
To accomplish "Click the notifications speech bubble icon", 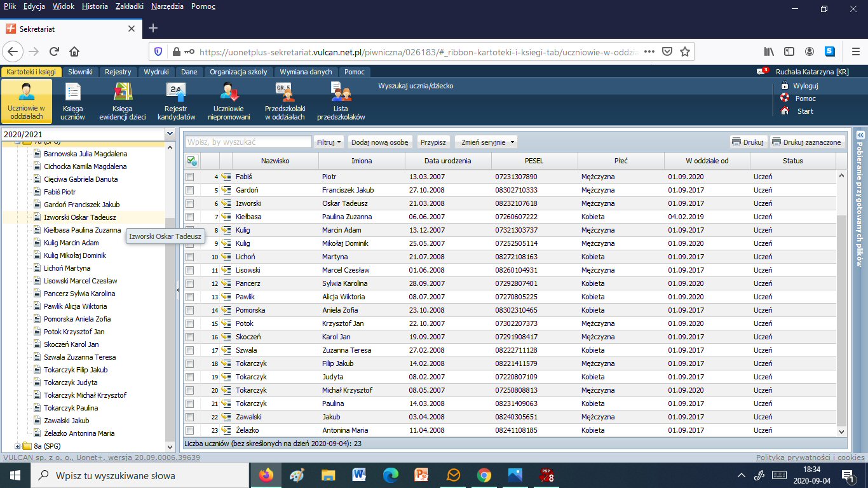I will (x=761, y=72).
